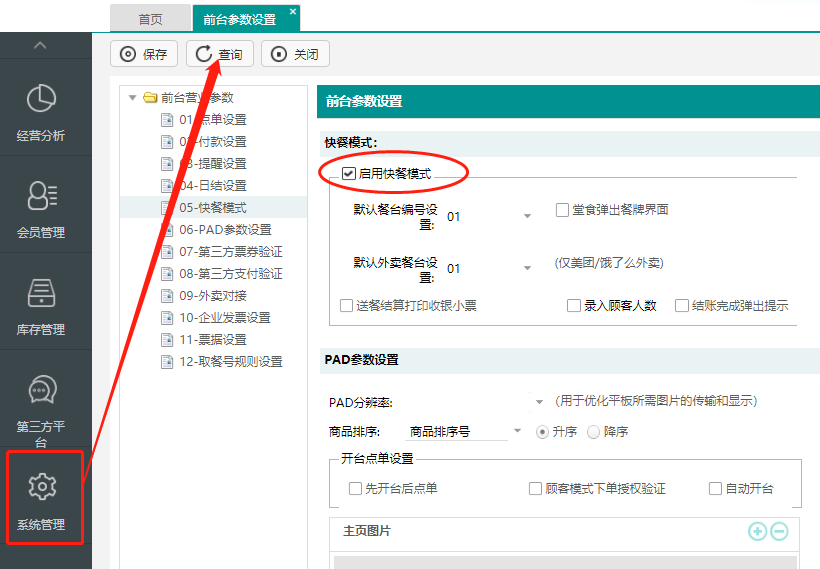Open the 商品排序 combo box
The image size is (820, 569).
pyautogui.click(x=517, y=432)
